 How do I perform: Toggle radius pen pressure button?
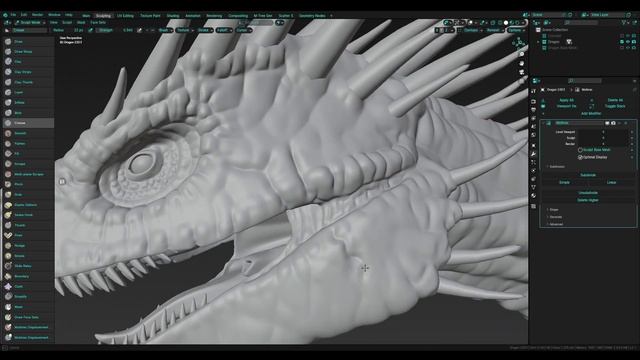tap(91, 30)
